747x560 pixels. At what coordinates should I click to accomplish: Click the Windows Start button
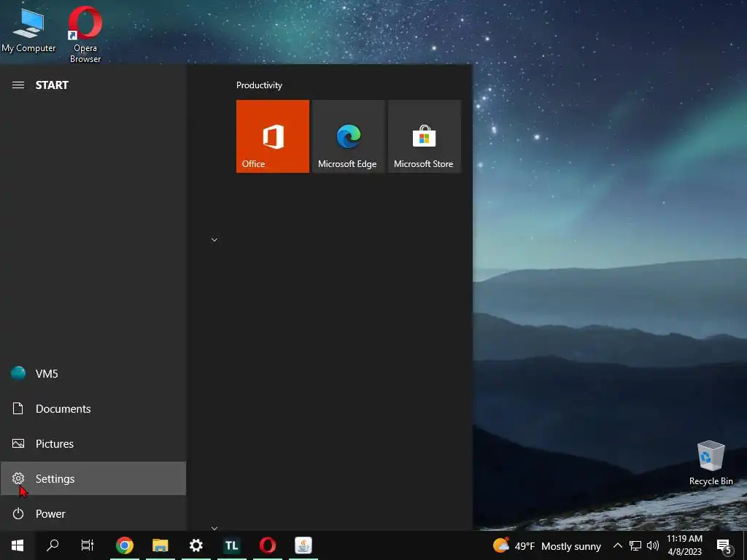(x=18, y=545)
